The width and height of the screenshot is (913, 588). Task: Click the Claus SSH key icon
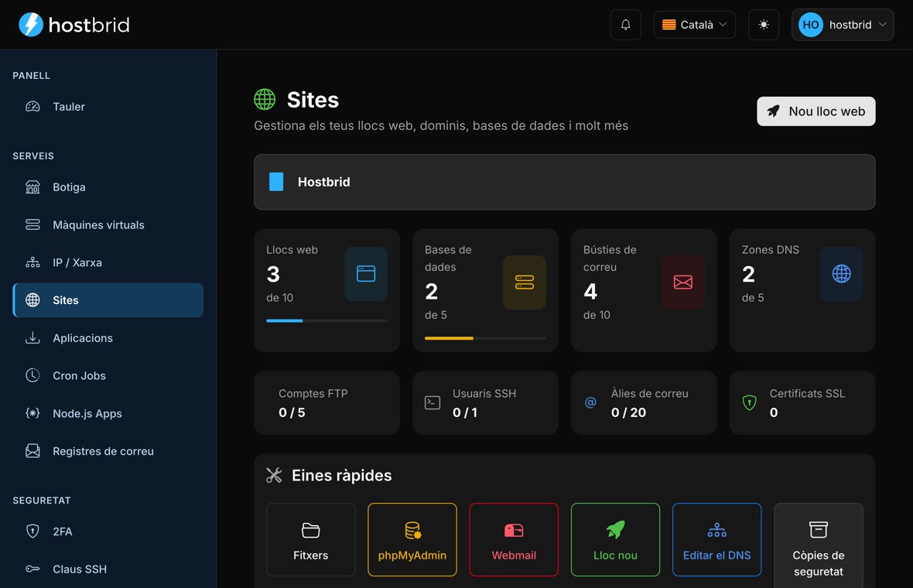pyautogui.click(x=32, y=569)
